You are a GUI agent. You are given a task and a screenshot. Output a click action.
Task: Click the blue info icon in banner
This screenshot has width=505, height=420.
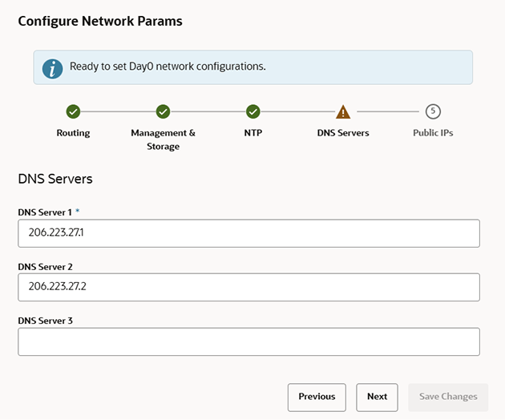[52, 68]
